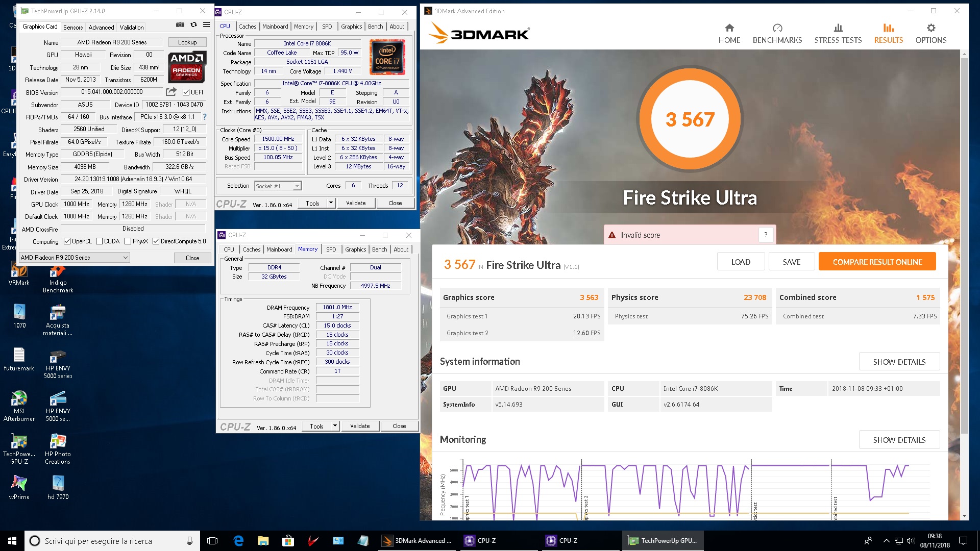Click Close button in GPU-Z
980x551 pixels.
(192, 258)
